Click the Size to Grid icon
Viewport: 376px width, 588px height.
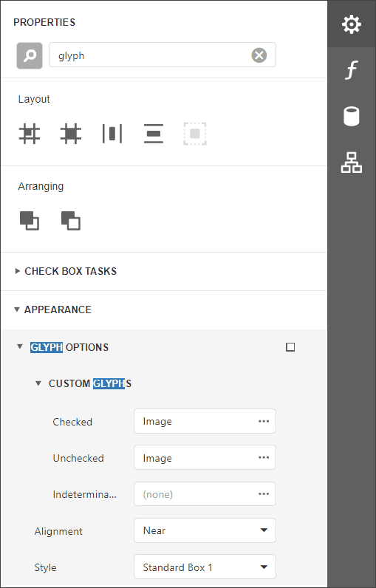click(71, 134)
